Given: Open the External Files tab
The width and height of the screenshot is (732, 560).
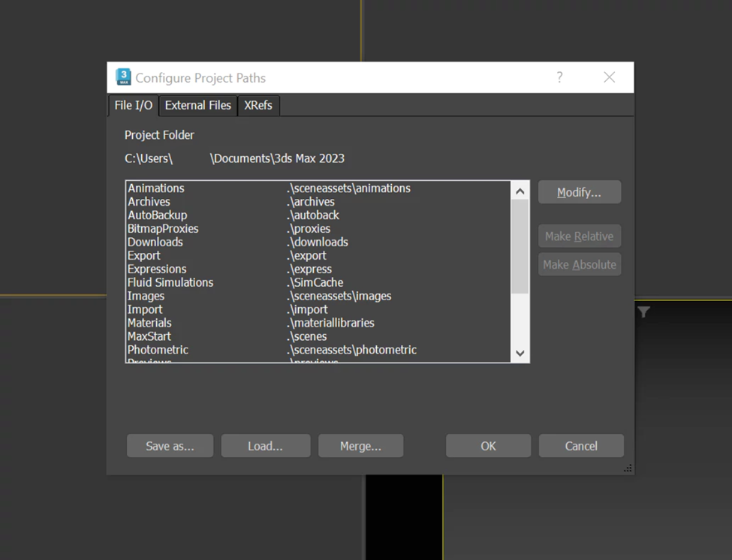Looking at the screenshot, I should [198, 105].
